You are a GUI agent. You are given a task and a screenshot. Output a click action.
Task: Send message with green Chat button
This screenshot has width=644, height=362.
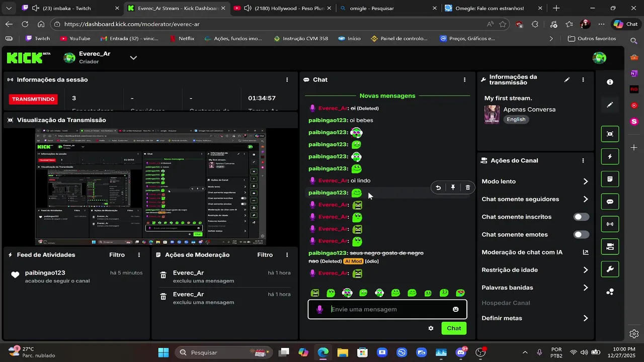point(454,328)
